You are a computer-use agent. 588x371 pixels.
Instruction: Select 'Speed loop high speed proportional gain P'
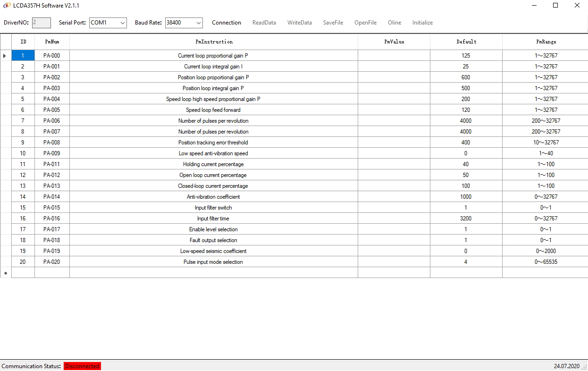(x=214, y=99)
